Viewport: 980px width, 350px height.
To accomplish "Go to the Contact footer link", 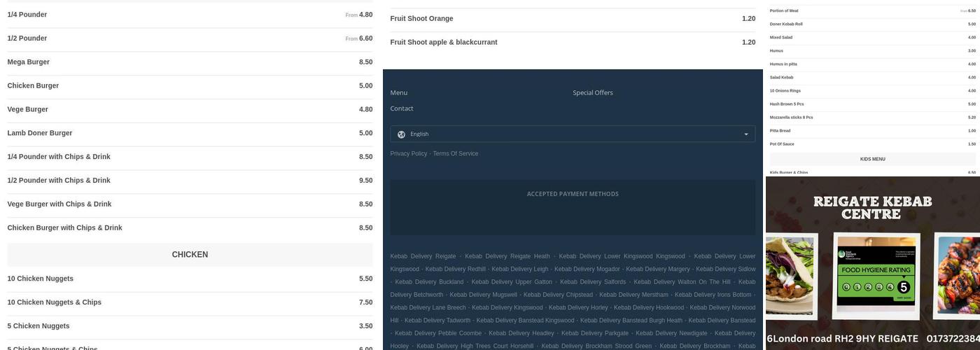I will [x=401, y=108].
